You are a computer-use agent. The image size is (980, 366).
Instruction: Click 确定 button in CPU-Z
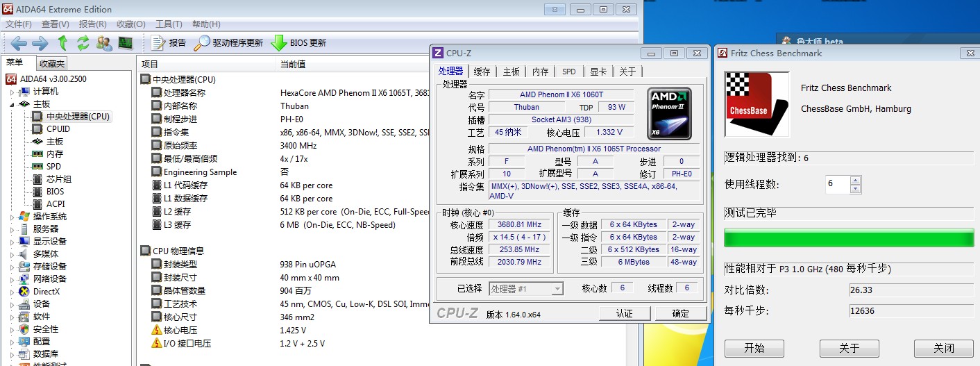point(681,313)
